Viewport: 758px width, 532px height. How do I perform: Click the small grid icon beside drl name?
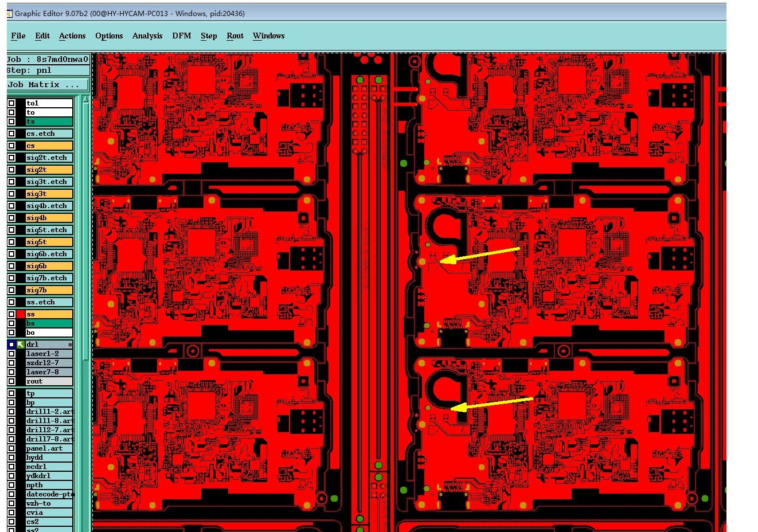(x=71, y=345)
